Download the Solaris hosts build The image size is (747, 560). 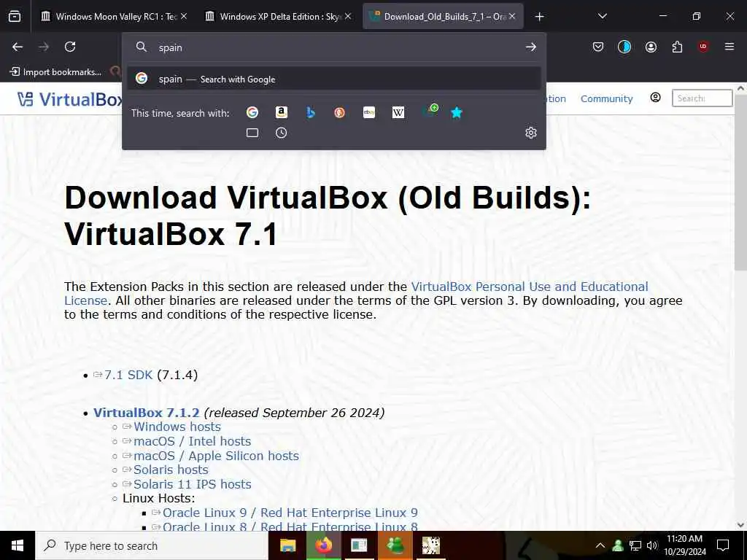[x=171, y=470]
